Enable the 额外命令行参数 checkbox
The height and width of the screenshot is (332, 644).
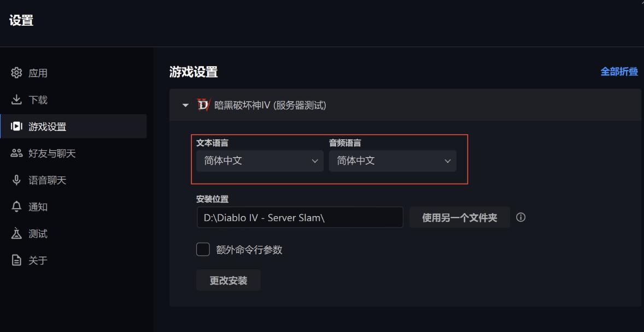coord(203,249)
